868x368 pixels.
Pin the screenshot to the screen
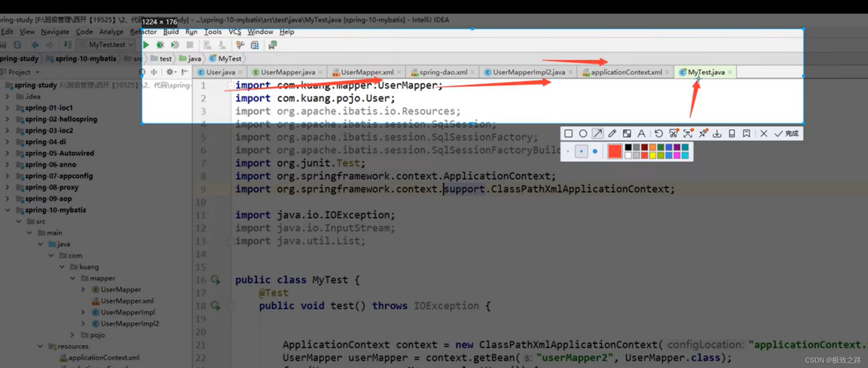tap(703, 133)
